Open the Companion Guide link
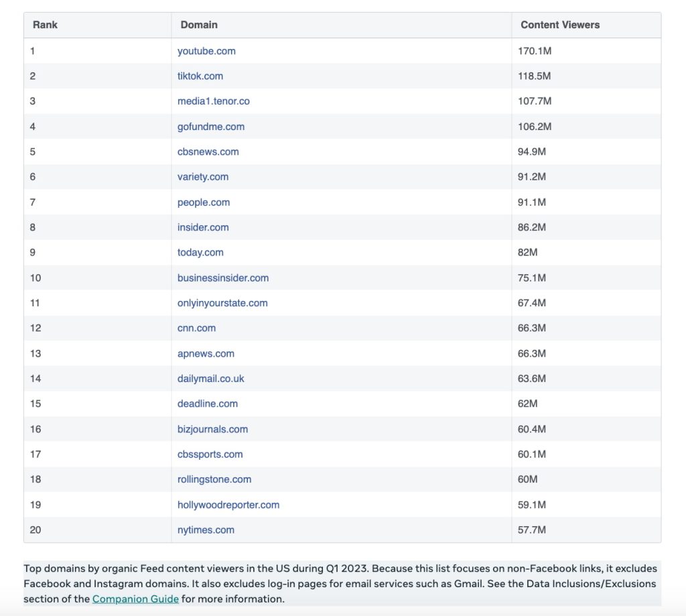Viewport: 686px width, 616px height. (135, 599)
